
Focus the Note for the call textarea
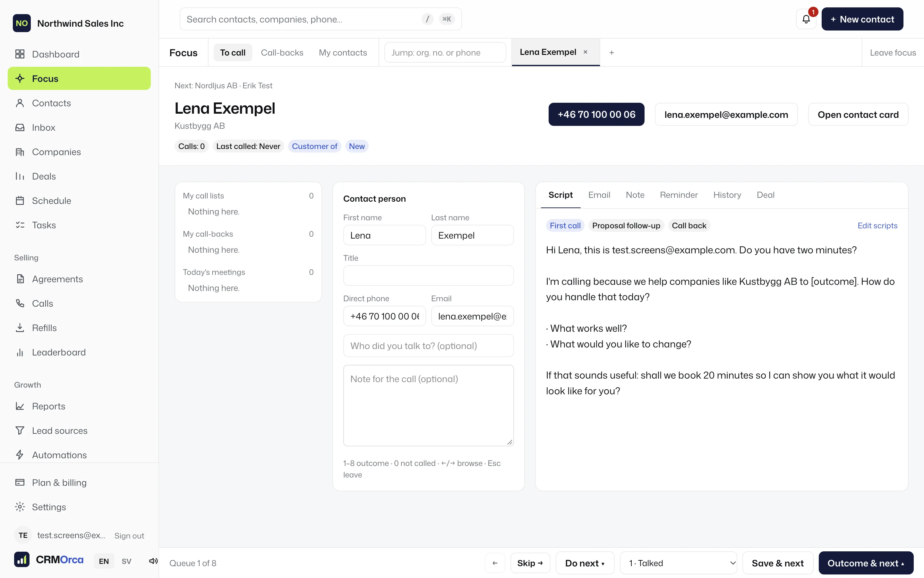pyautogui.click(x=428, y=406)
